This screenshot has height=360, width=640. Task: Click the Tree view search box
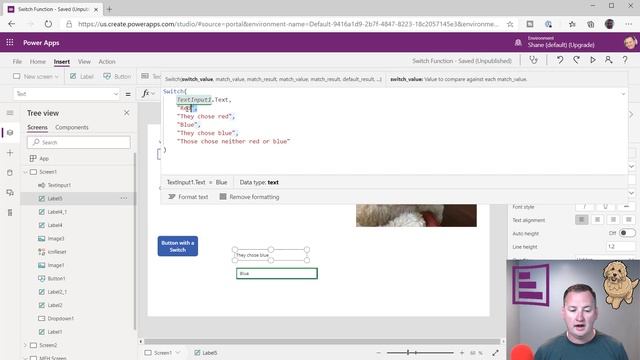(79, 142)
